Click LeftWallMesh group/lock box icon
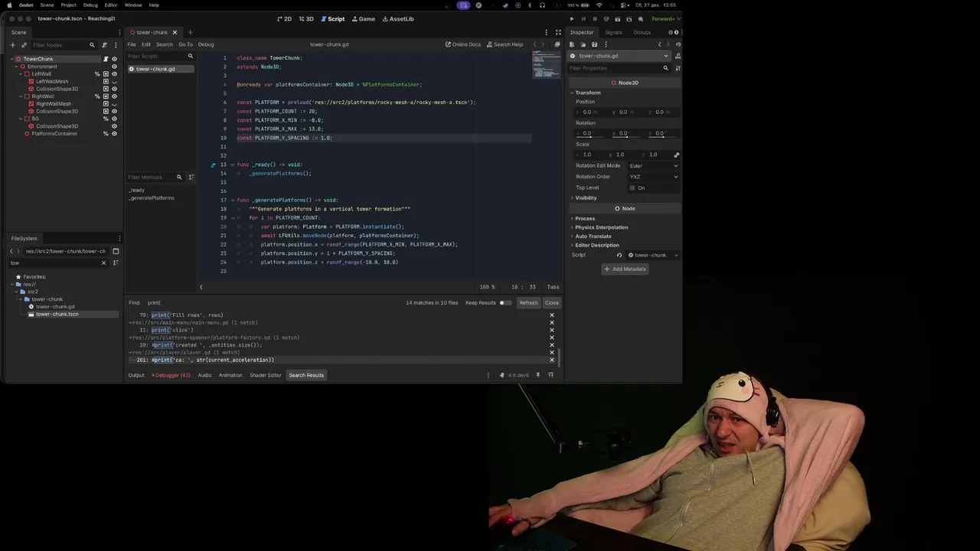980x551 pixels. point(106,81)
